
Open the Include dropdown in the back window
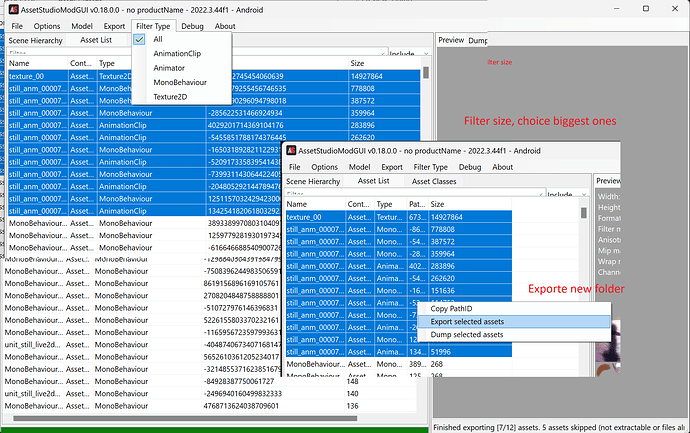(409, 53)
